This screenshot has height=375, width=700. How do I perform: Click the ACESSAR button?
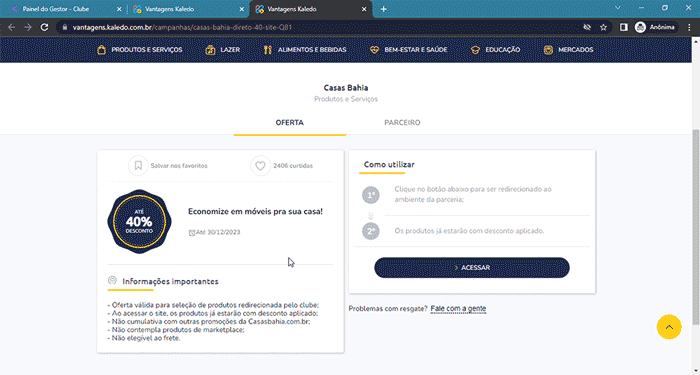(x=472, y=267)
